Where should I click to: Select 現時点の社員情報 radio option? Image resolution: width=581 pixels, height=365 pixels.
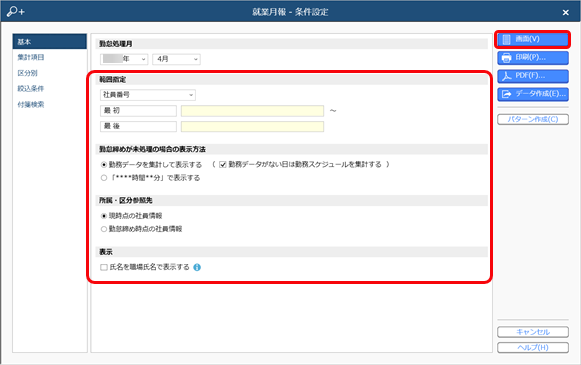pyautogui.click(x=104, y=216)
